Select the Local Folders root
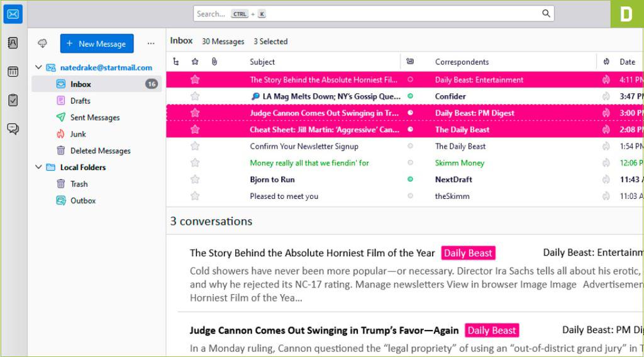The image size is (644, 357). click(83, 167)
